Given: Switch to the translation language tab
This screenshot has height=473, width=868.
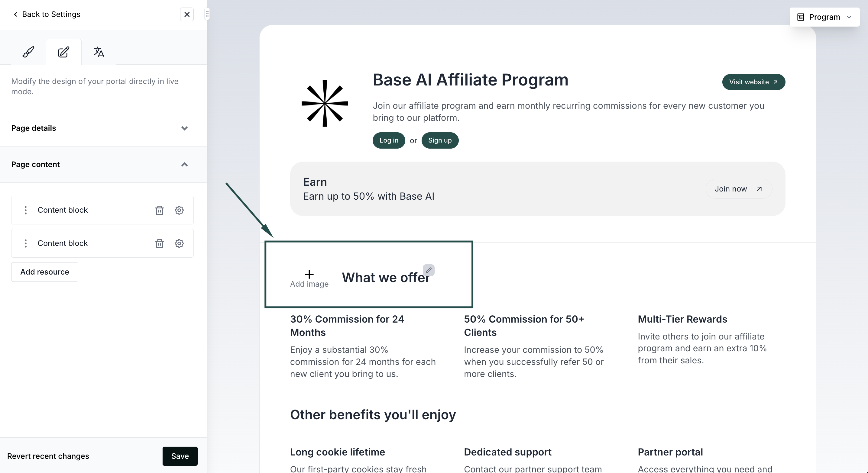Looking at the screenshot, I should (x=99, y=52).
